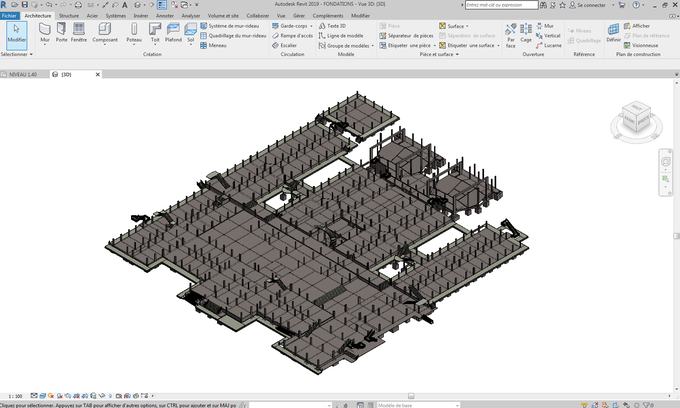Click the Print icon in quick access toolbar

click(x=78, y=5)
